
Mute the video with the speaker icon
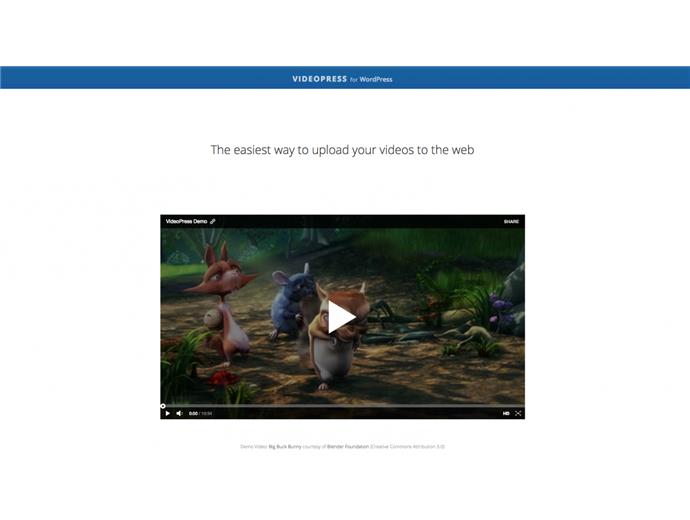(x=179, y=414)
